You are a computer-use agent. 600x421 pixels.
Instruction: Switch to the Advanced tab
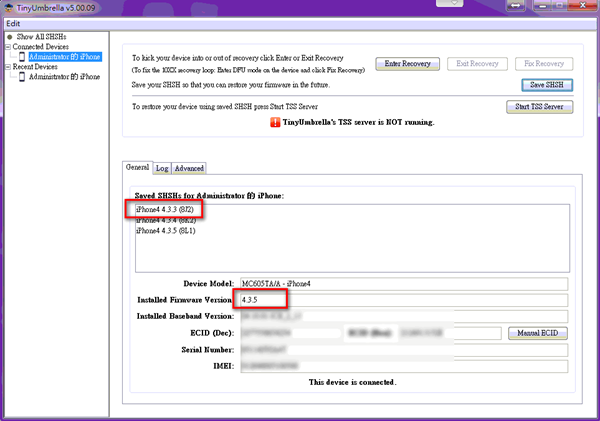pos(188,168)
